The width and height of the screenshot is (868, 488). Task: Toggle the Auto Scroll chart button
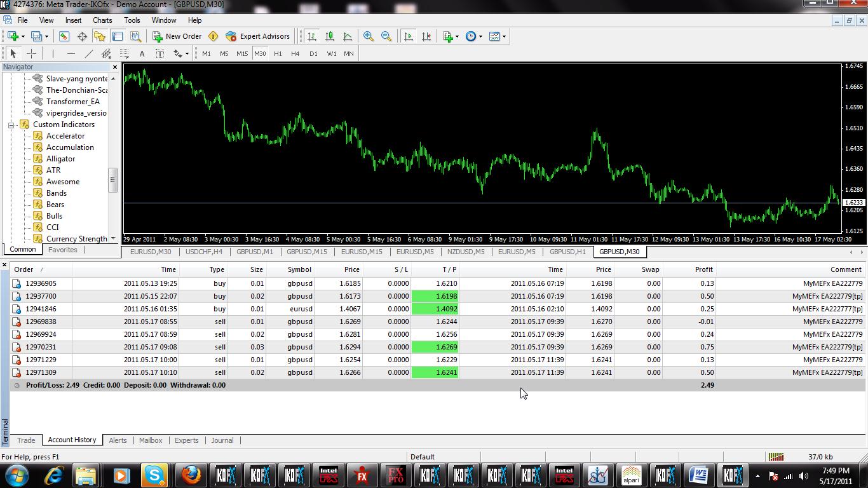click(409, 36)
